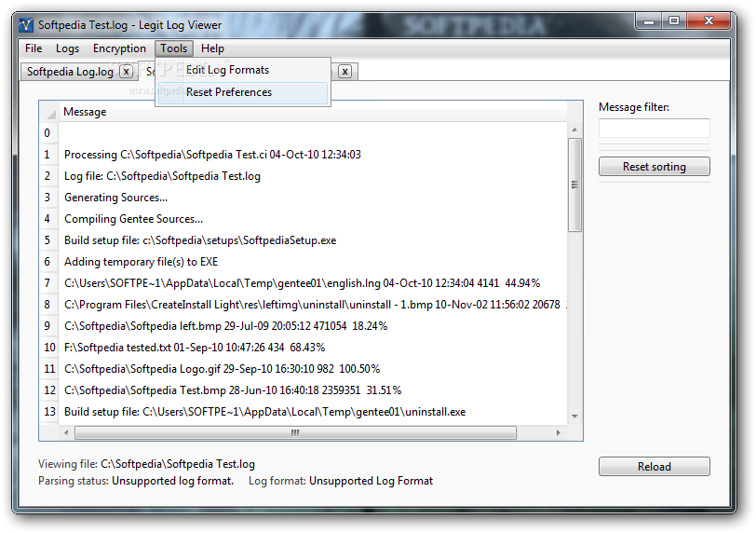Click 'Unsupported Log Format' log format value
The height and width of the screenshot is (533, 756).
(x=371, y=481)
